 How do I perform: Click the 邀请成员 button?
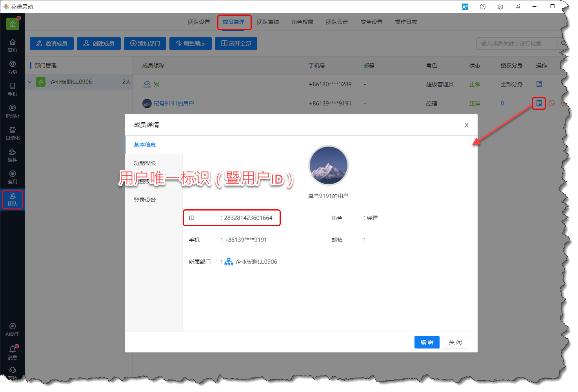coord(52,44)
